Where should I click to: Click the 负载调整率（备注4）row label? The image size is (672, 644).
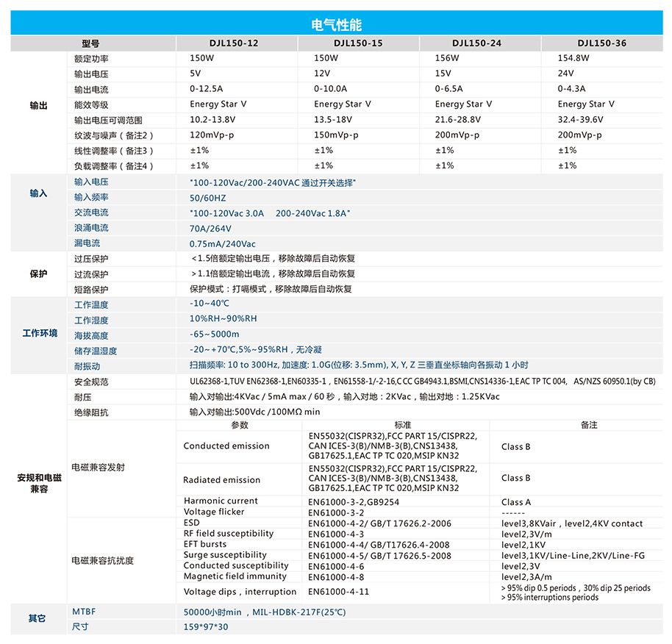113,166
